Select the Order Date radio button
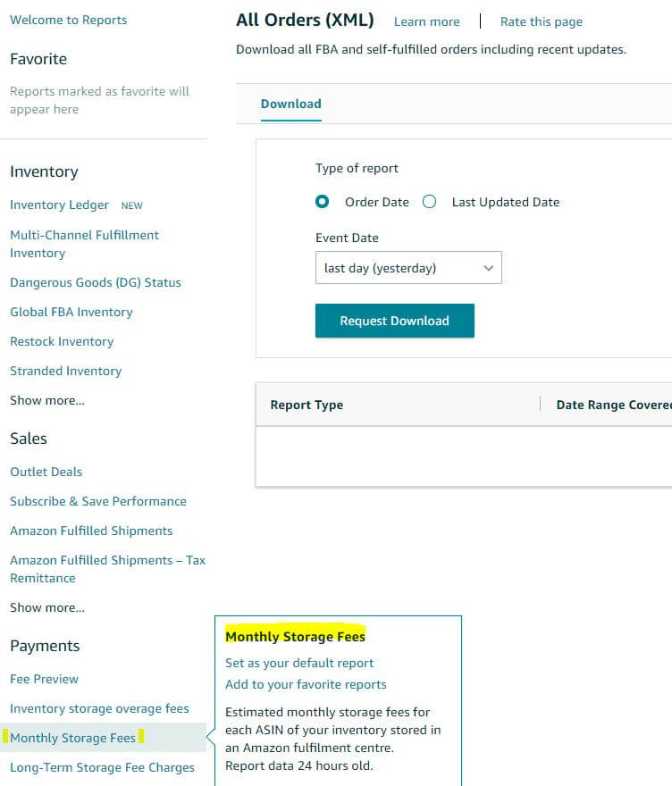672x786 pixels. click(x=323, y=202)
